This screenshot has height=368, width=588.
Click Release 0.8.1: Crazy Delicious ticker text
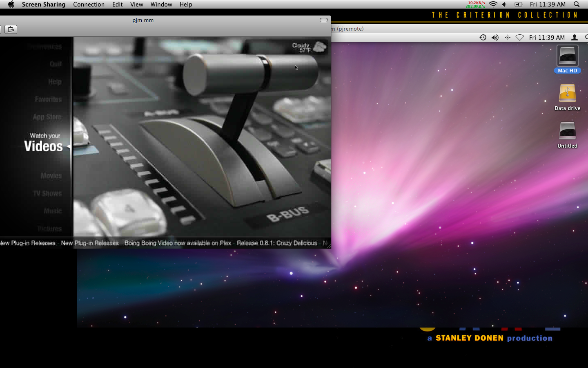[277, 243]
